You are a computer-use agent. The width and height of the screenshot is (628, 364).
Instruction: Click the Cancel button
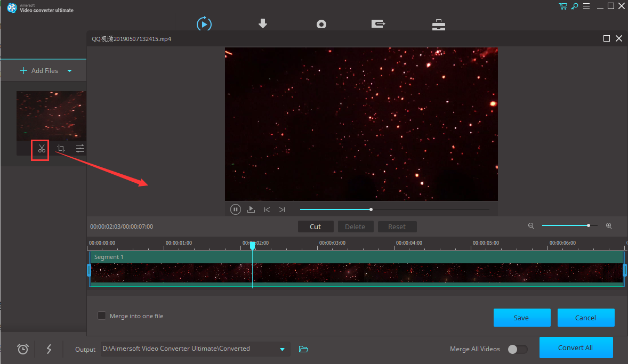pos(586,318)
